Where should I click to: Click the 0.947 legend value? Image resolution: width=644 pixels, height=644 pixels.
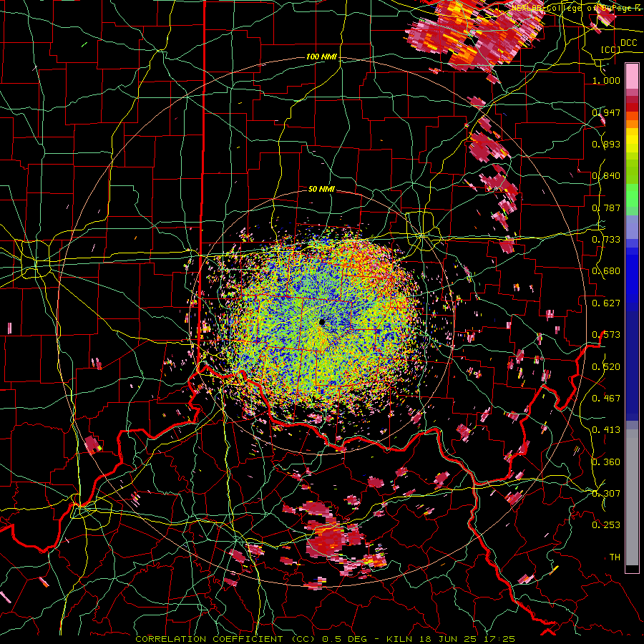606,112
